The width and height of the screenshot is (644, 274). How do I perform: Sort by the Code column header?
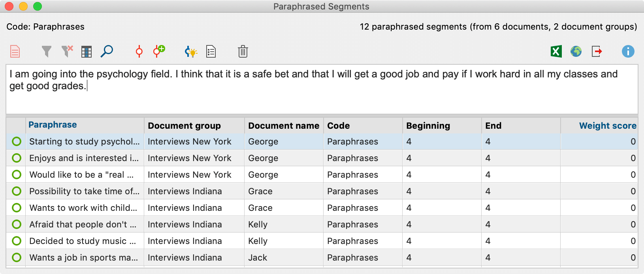point(363,126)
